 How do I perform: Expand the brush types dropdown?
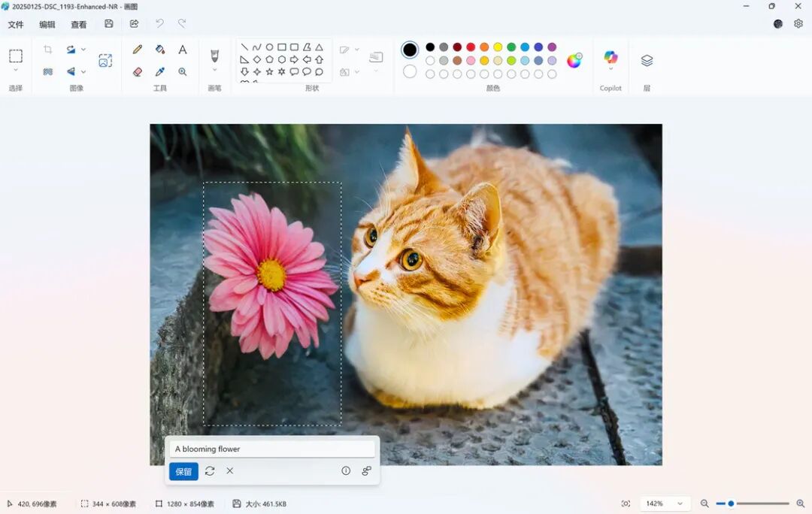(x=214, y=70)
